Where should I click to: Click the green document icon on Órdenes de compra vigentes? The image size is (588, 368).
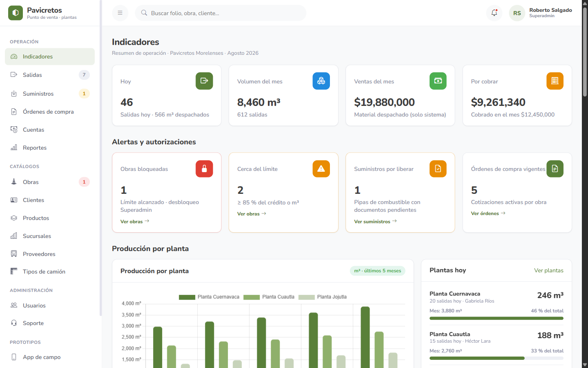tap(555, 168)
